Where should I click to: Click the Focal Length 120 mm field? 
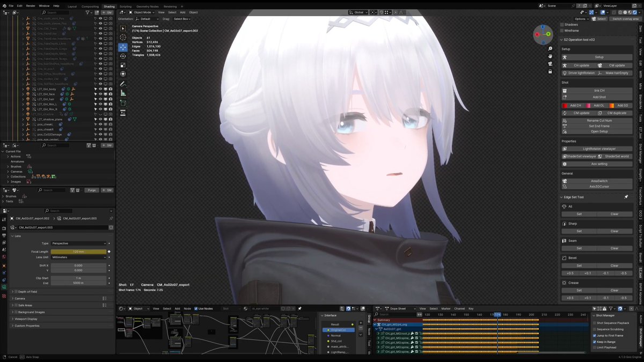click(78, 252)
